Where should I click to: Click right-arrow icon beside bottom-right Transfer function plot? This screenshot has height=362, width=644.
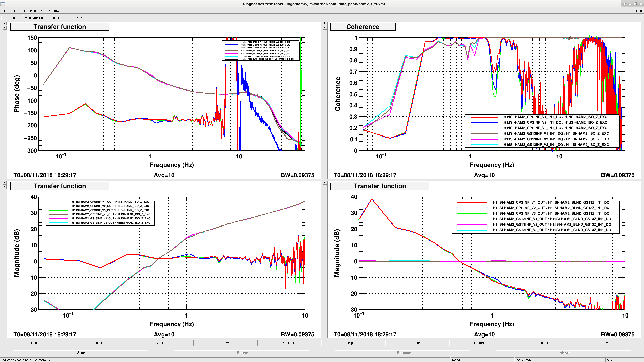[x=325, y=183]
